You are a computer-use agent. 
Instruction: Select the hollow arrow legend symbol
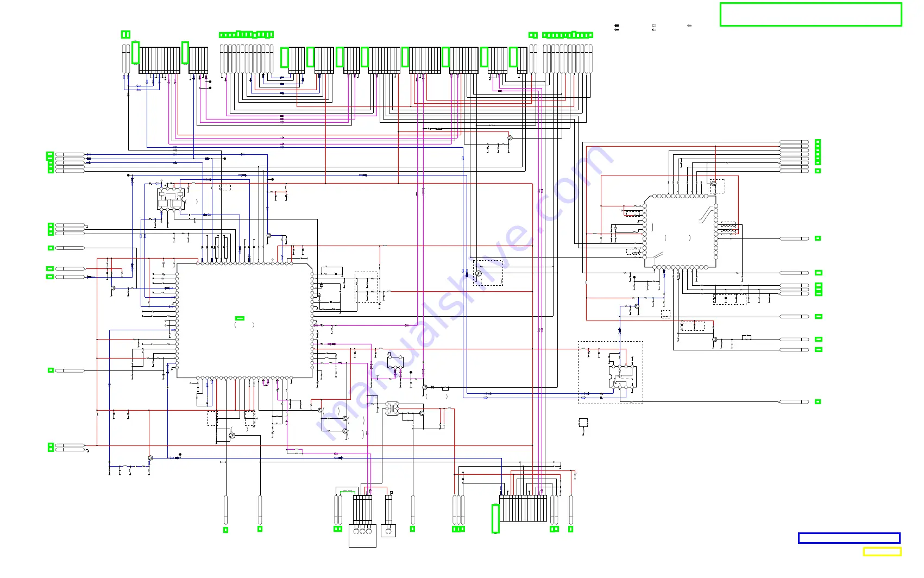tap(654, 27)
